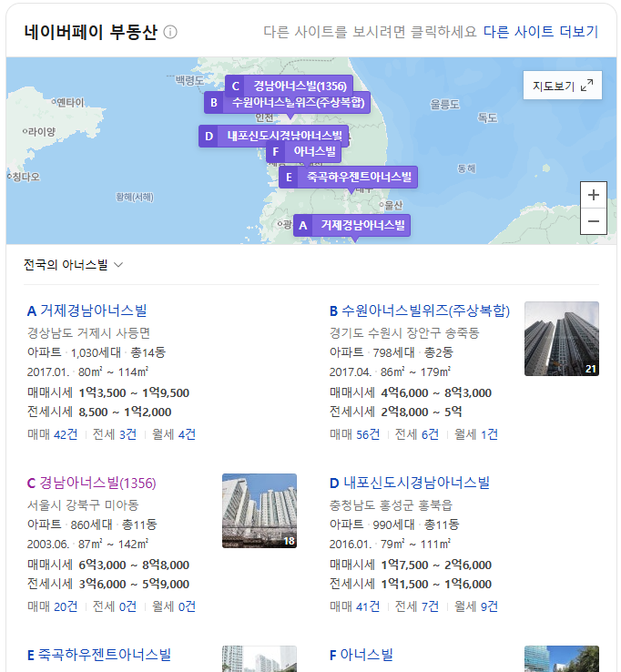Screen dimensions: 621x672
Task: Click 월세 1건 for 수원아너스빌위즈
Action: 476,434
